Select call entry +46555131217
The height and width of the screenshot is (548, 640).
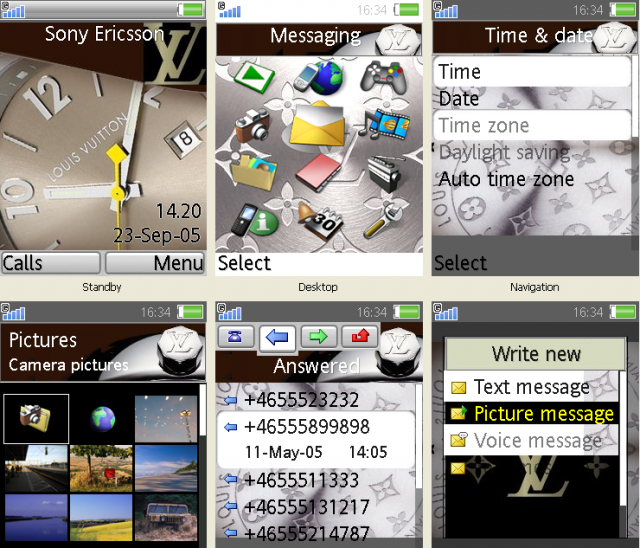coord(315,507)
